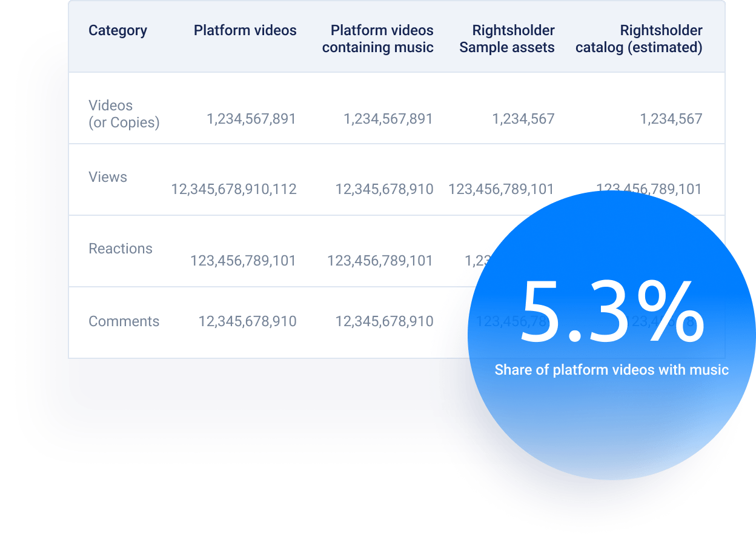Click the Views row label
756x542 pixels.
[x=108, y=177]
